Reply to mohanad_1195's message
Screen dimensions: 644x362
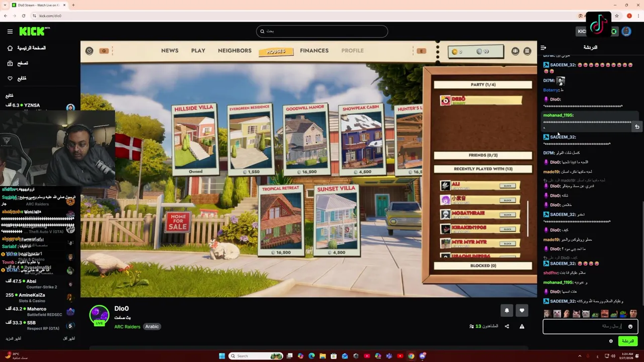637,127
